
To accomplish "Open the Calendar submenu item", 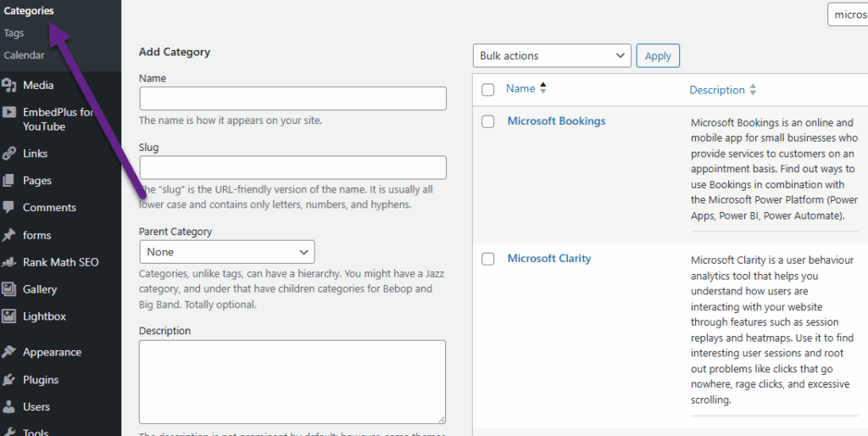I will (24, 55).
